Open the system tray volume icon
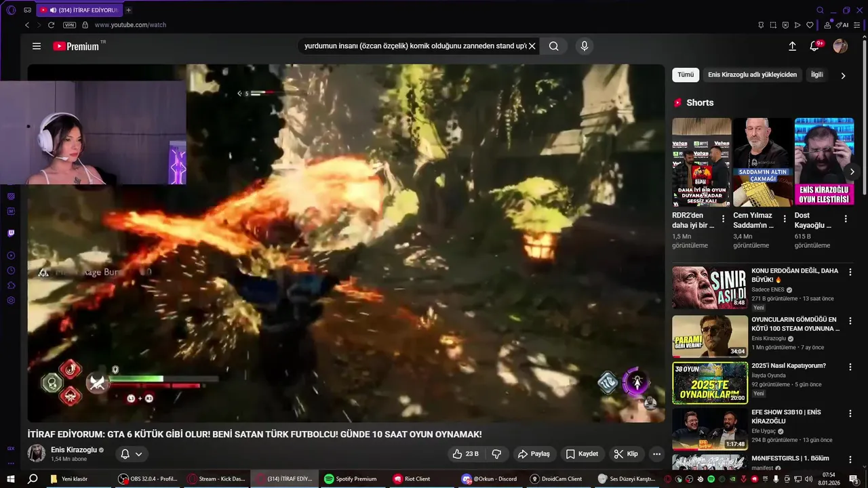Image resolution: width=868 pixels, height=488 pixels. [x=809, y=479]
